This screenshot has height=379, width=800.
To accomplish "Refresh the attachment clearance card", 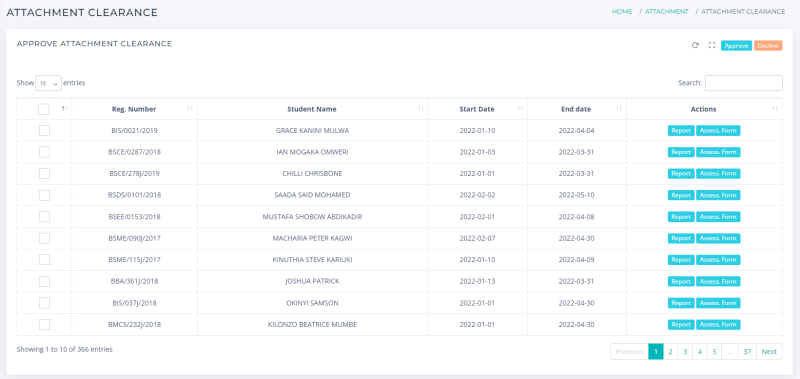I will [x=695, y=45].
